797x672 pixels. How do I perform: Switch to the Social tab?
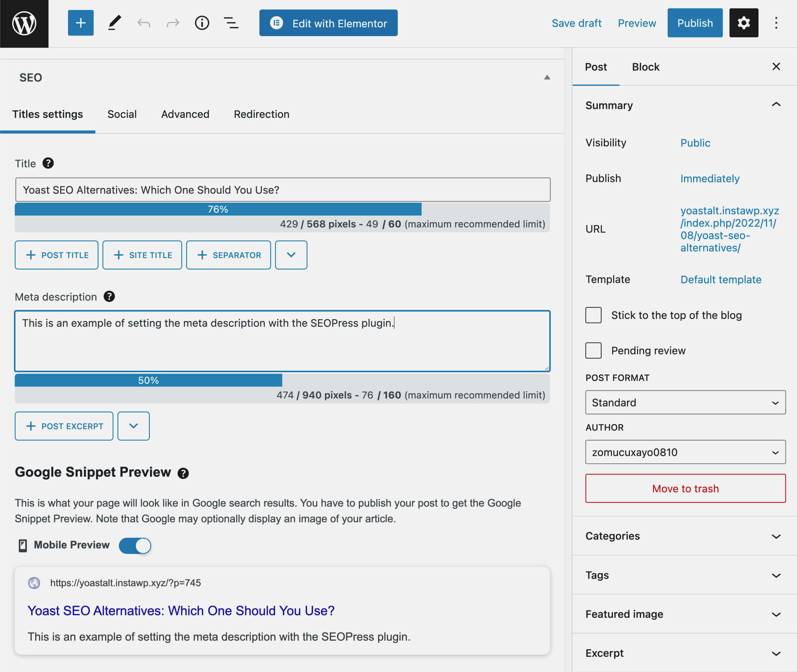(x=122, y=114)
